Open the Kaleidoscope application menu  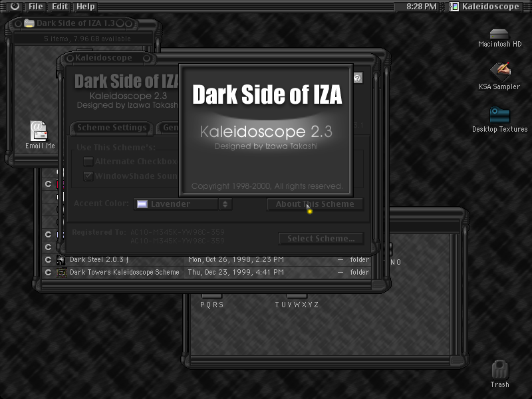pyautogui.click(x=485, y=7)
